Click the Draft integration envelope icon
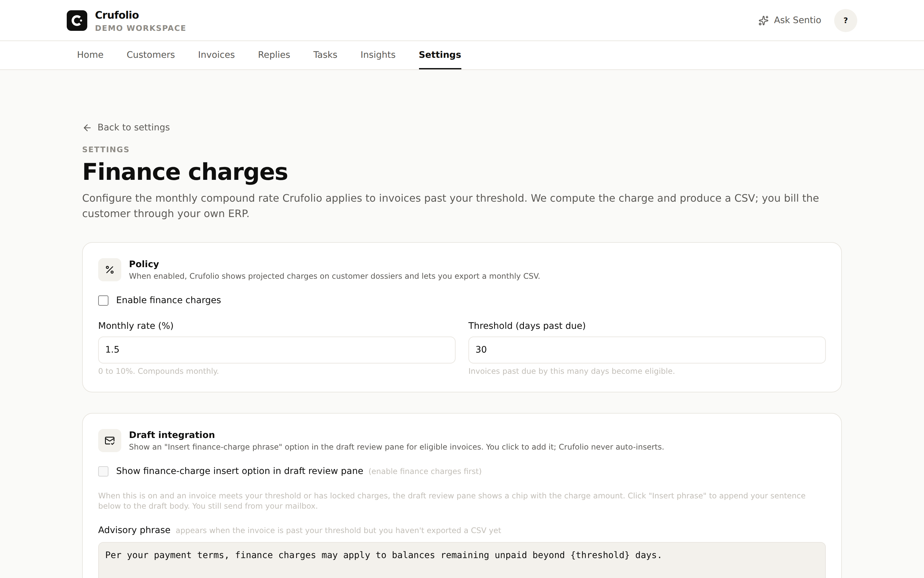 click(110, 441)
